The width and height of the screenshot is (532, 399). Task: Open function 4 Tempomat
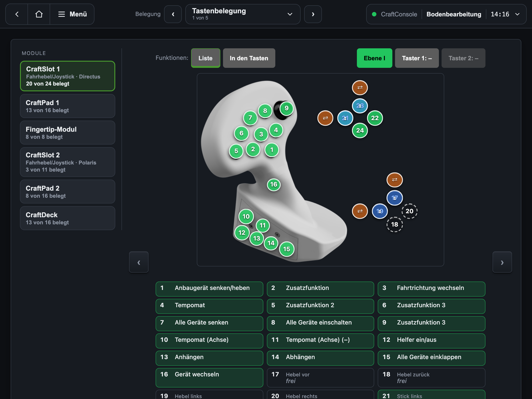(209, 306)
